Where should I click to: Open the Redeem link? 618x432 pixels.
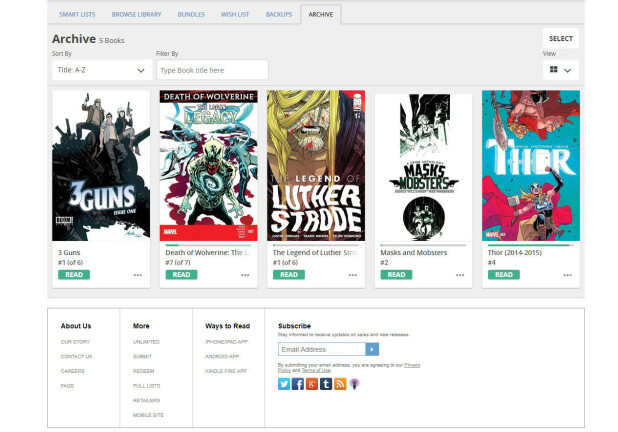pos(143,371)
